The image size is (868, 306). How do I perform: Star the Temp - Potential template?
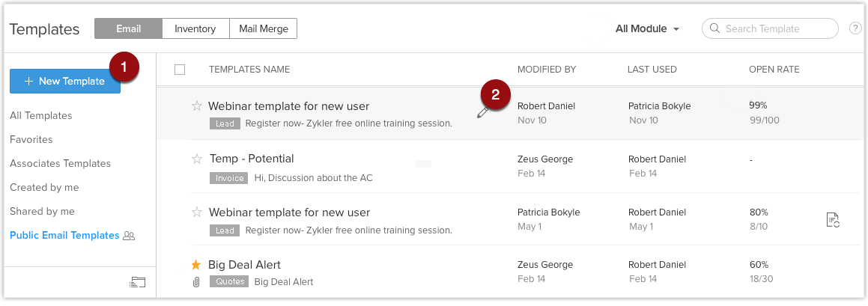point(197,159)
